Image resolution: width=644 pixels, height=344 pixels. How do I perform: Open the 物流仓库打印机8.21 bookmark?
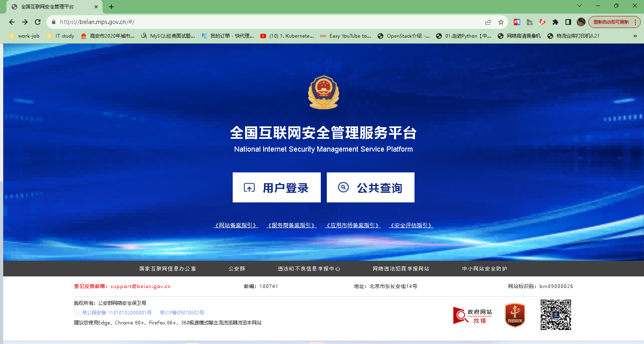pos(574,36)
